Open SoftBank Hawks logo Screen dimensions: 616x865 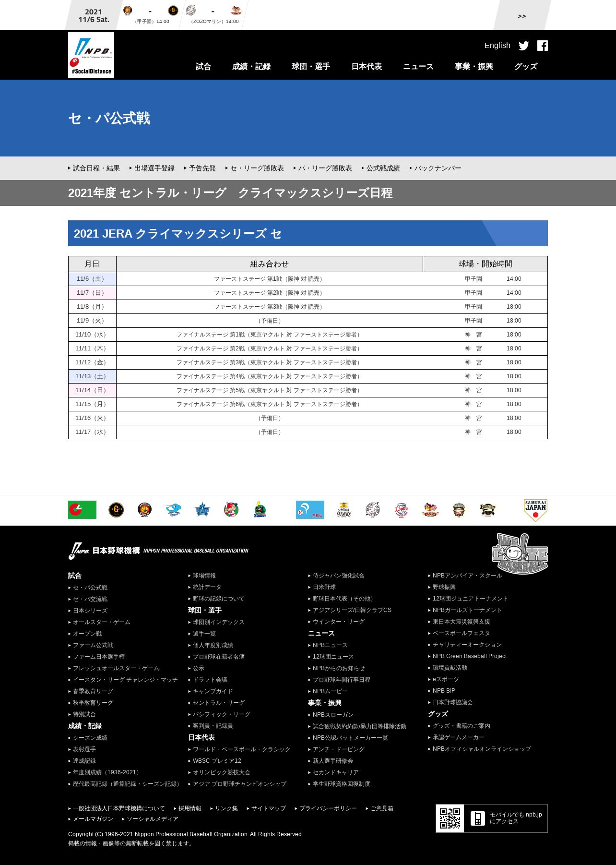coord(344,510)
